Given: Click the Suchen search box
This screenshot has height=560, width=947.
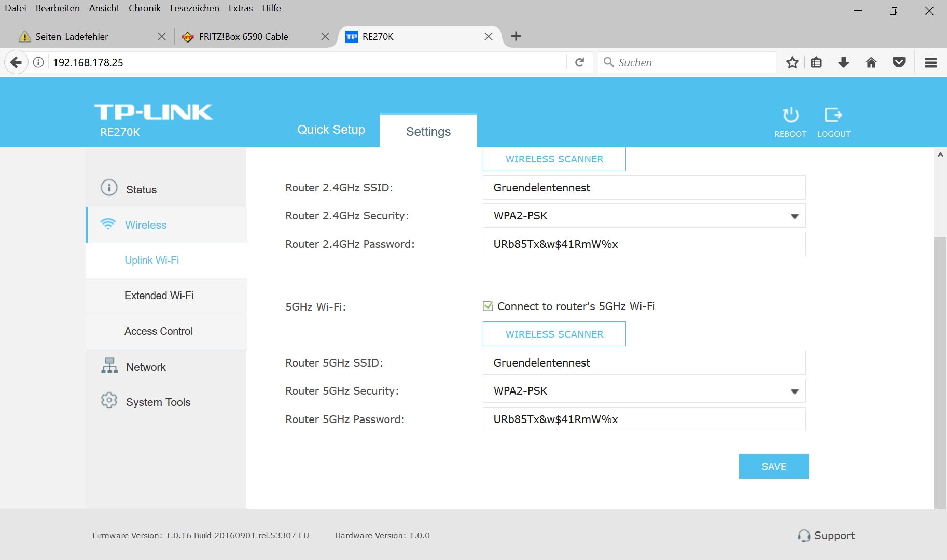Looking at the screenshot, I should pyautogui.click(x=687, y=63).
